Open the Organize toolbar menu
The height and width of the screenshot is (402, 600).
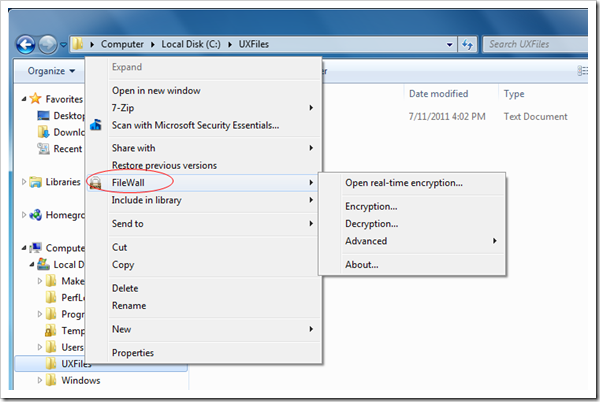[x=51, y=71]
